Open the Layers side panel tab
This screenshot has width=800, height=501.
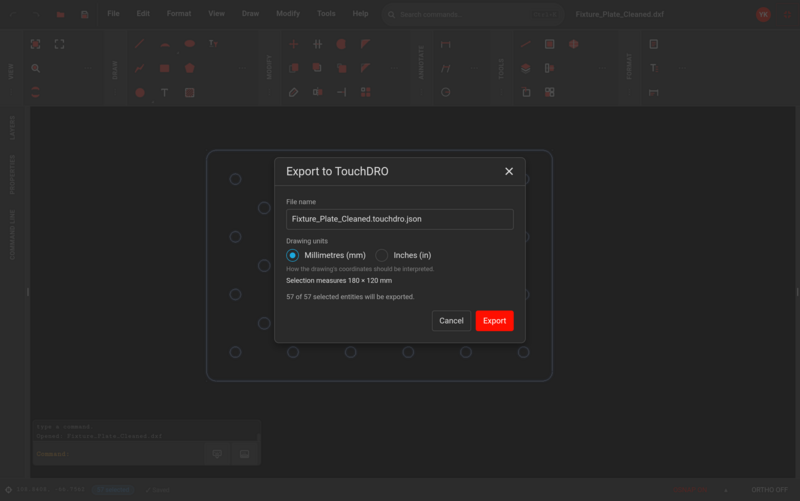coord(12,128)
